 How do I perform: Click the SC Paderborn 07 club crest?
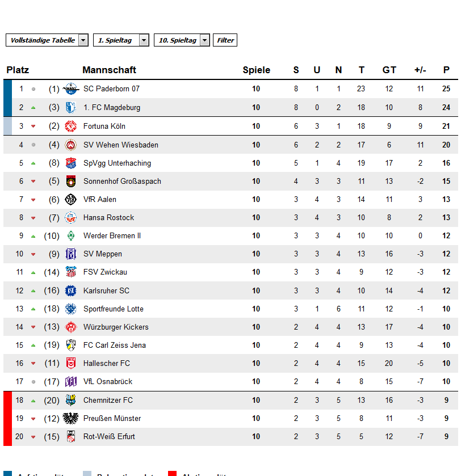[71, 89]
